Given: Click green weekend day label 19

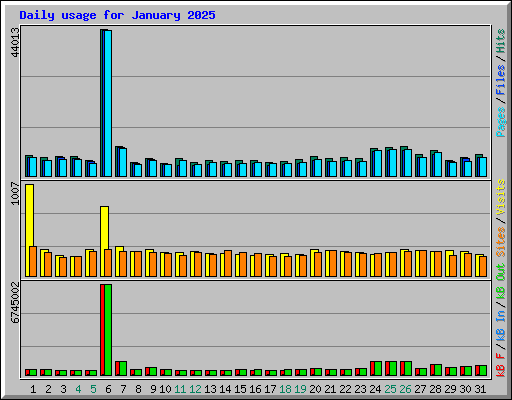Looking at the screenshot, I should 300,389.
